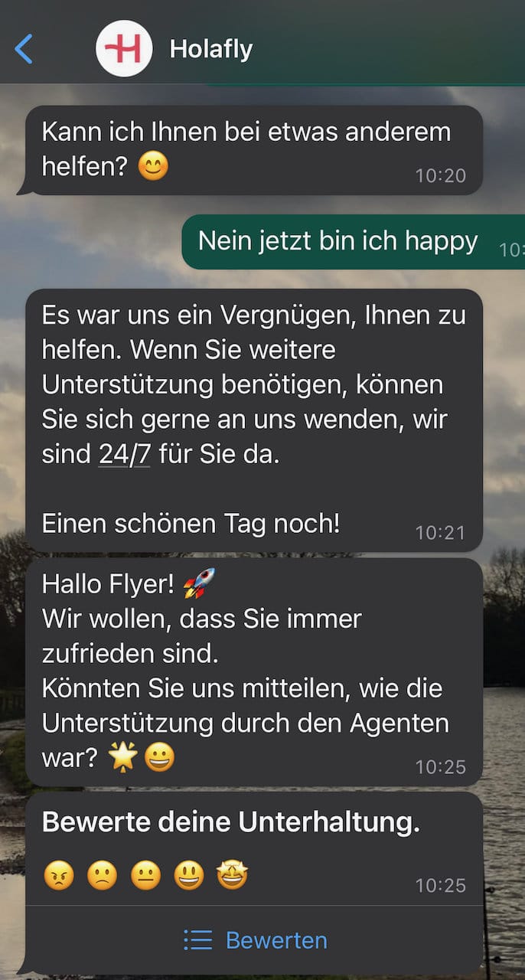Tap the 'Kann ich Ihnen bei etwas' message

coord(254,150)
